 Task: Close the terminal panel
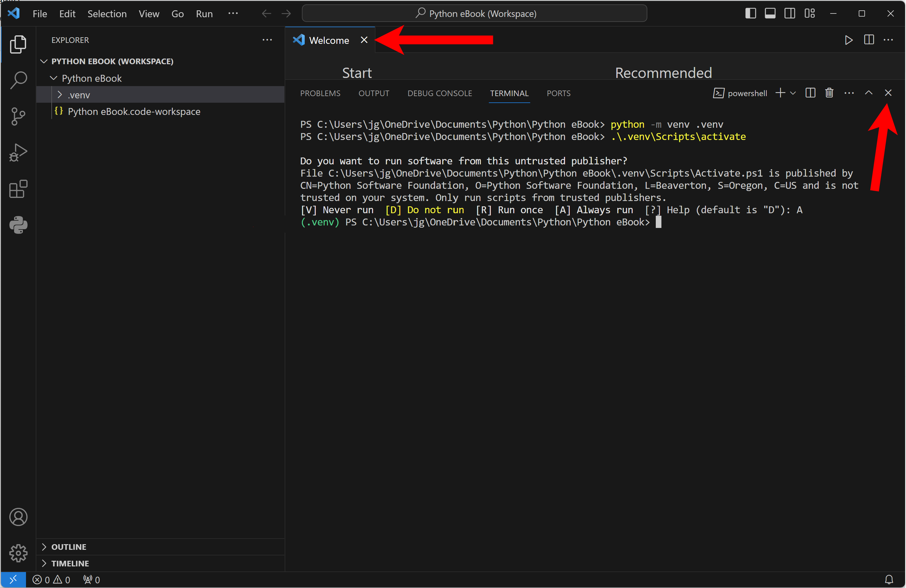888,93
